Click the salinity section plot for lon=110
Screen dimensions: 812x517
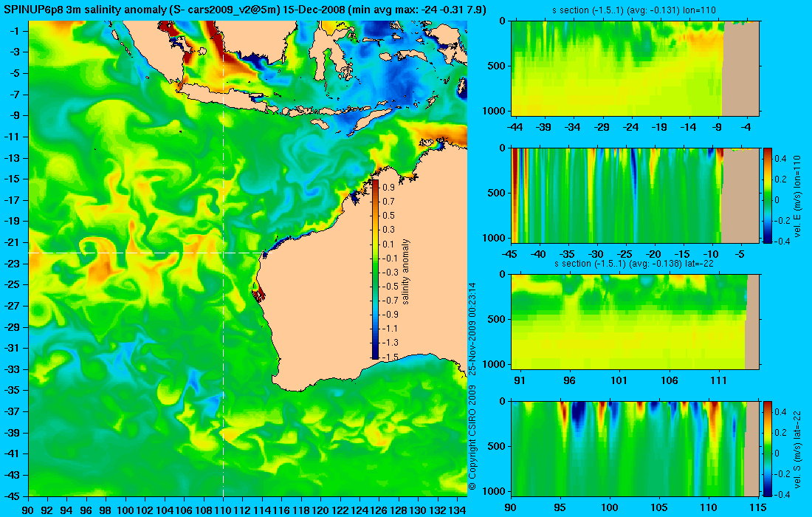point(635,69)
